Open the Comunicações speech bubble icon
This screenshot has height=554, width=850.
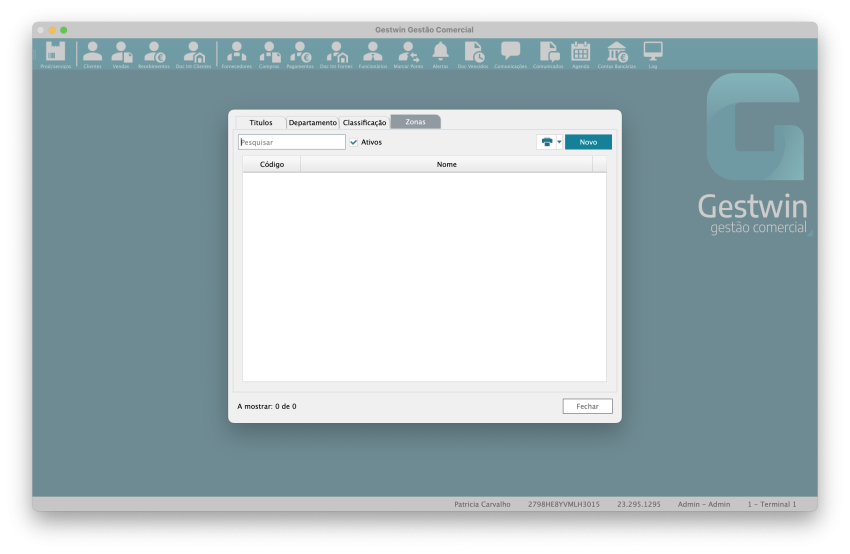tap(510, 54)
